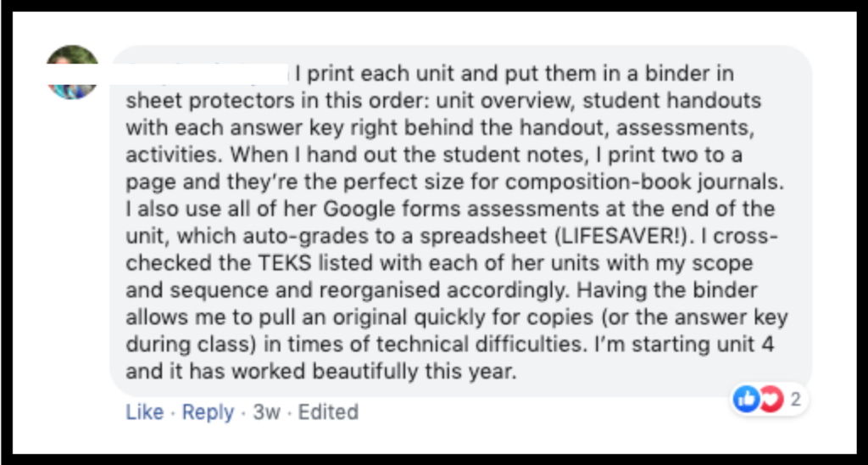Screen dimensions: 868x465
Task: Open the reaction count showing 2
Action: click(x=795, y=399)
